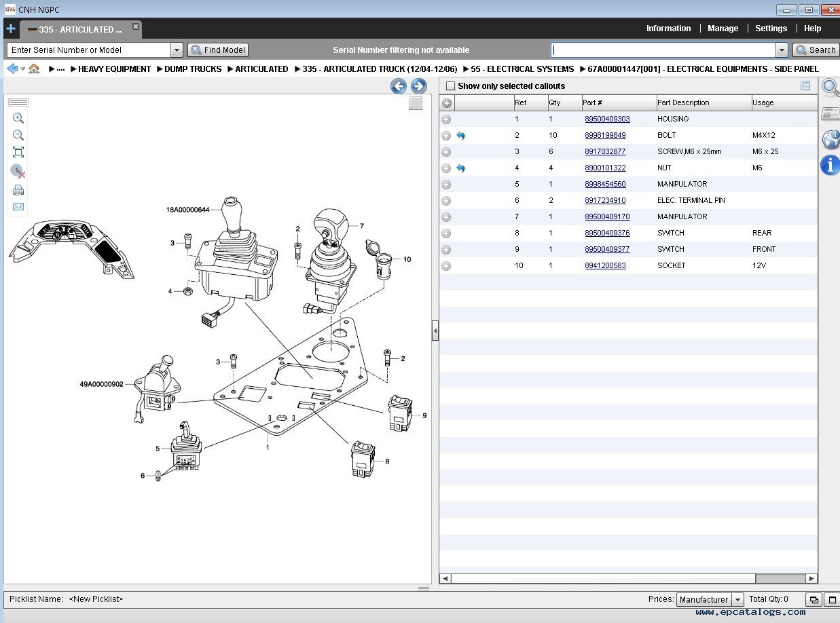Open the Information menu
840x623 pixels.
click(668, 29)
